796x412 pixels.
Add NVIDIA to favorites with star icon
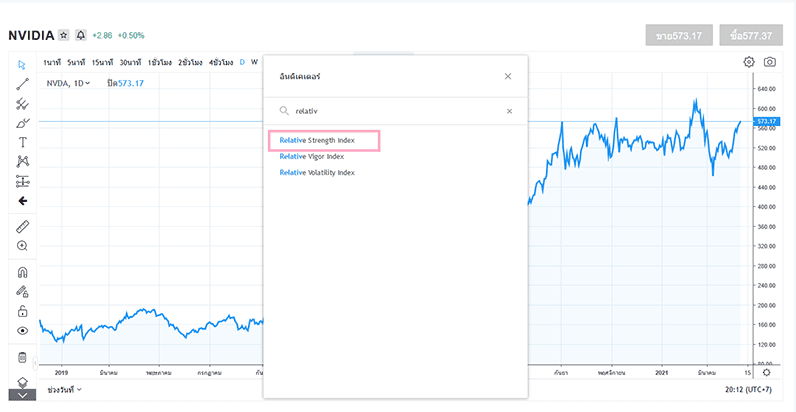(64, 35)
